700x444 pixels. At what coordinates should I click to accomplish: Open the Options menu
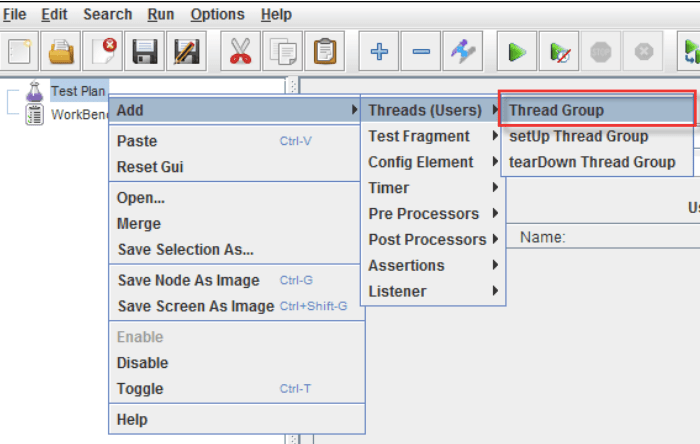coord(217,15)
